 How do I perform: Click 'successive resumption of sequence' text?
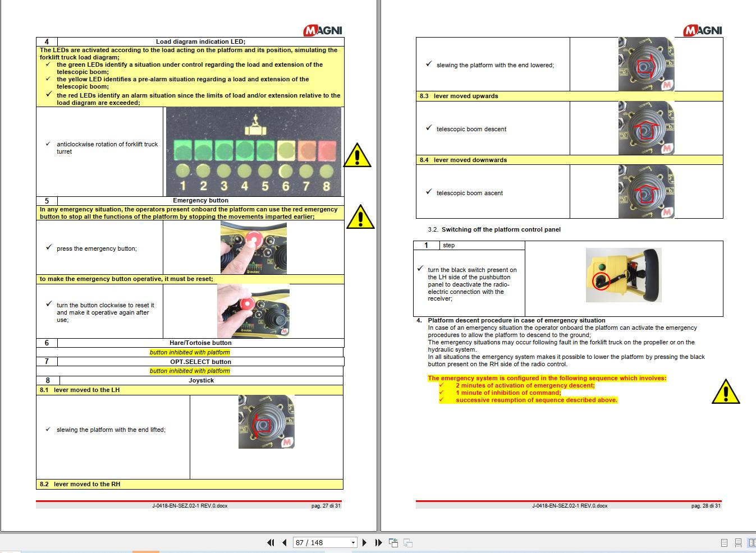[536, 400]
